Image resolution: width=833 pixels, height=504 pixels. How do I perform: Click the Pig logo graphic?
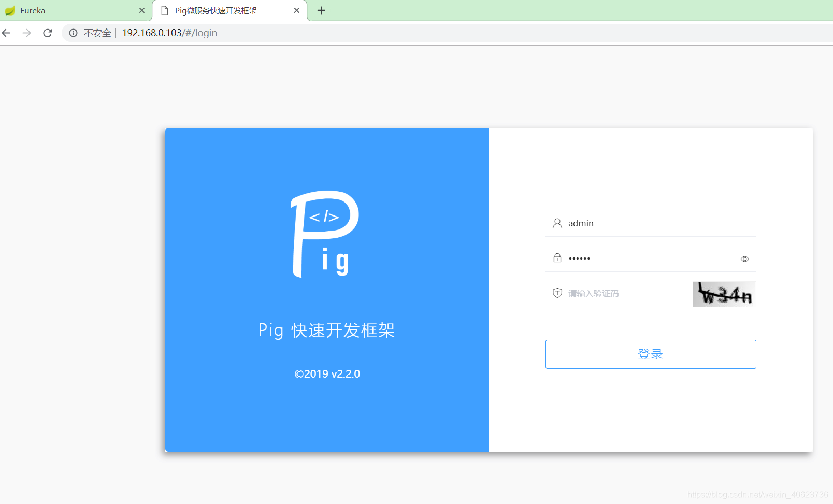[325, 234]
